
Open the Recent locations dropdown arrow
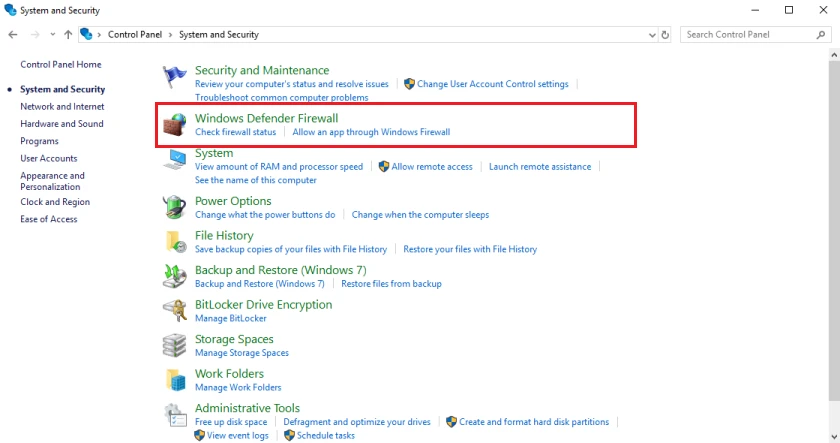[52, 35]
